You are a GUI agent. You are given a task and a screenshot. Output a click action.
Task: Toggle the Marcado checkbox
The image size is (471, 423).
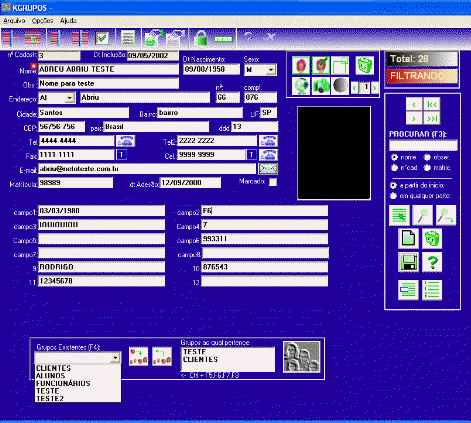(273, 182)
